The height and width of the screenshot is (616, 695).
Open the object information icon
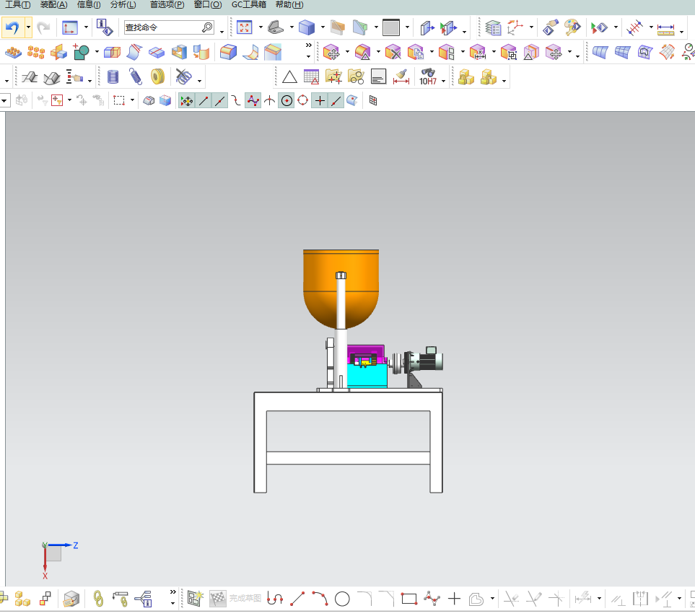pyautogui.click(x=105, y=27)
